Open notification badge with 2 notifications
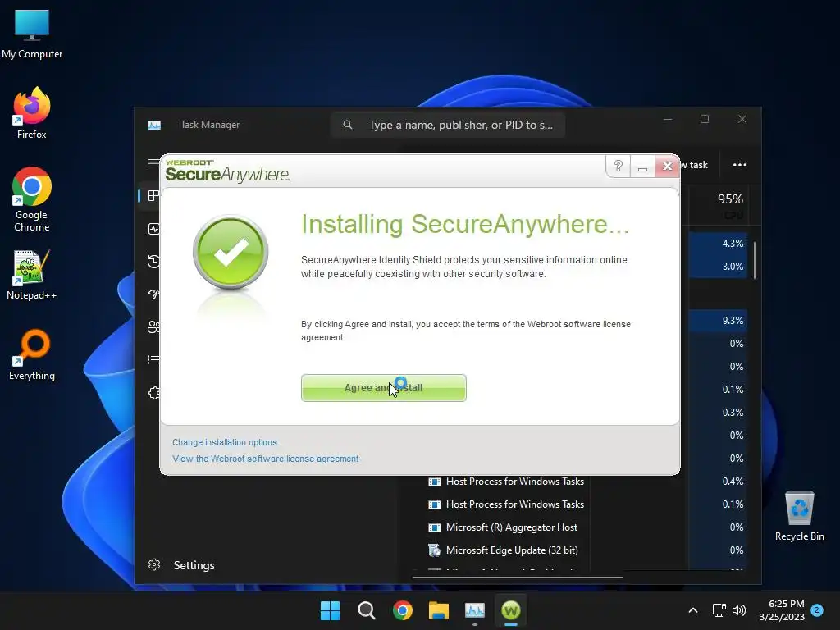Screen dimensions: 840x630 tap(817, 610)
